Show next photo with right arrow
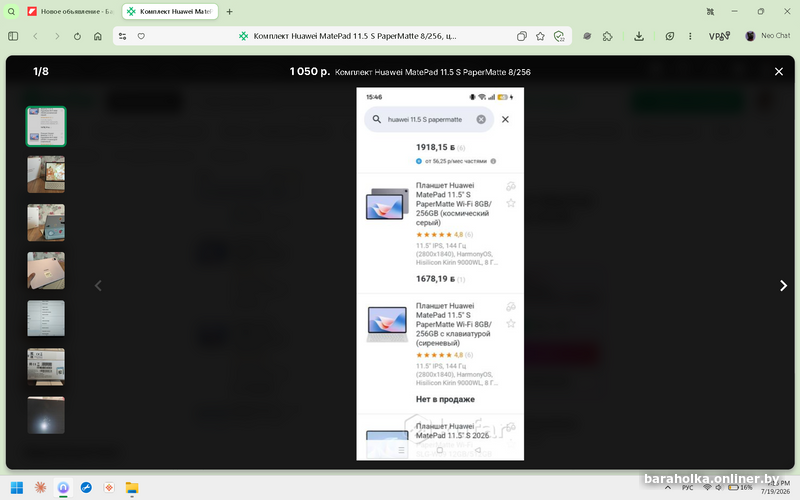 coord(783,286)
